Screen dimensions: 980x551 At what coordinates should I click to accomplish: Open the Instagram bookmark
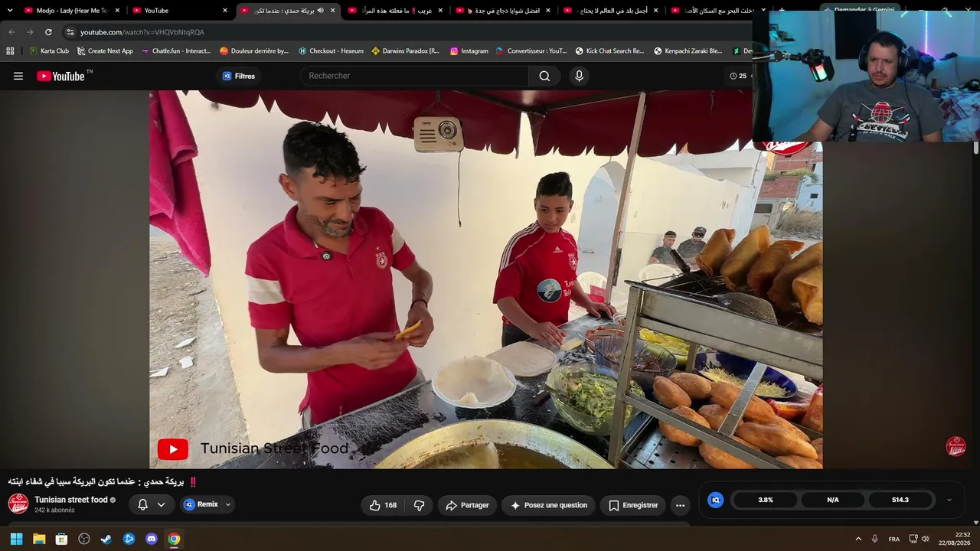coord(469,51)
